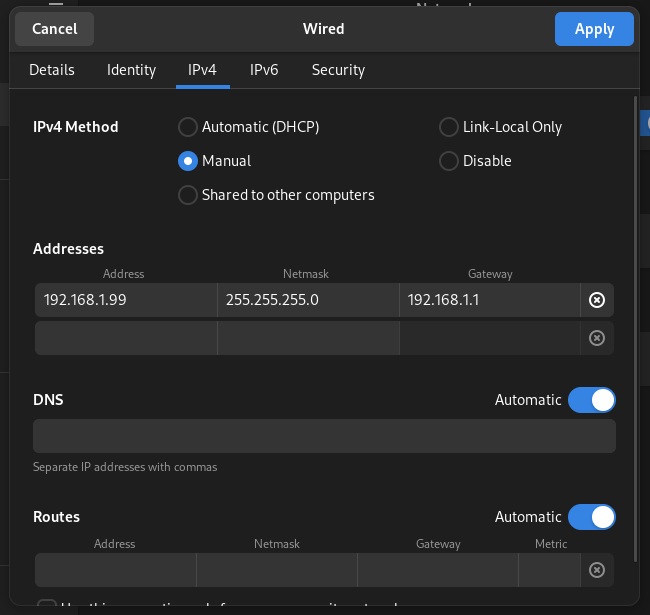Click the 'Routes' section heading

point(56,517)
